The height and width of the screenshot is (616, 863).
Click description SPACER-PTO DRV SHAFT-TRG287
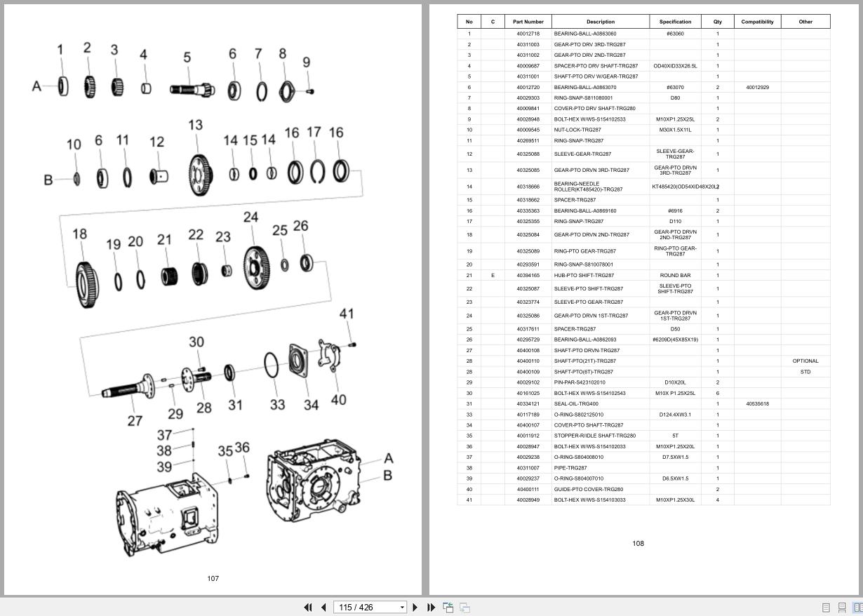(x=596, y=66)
